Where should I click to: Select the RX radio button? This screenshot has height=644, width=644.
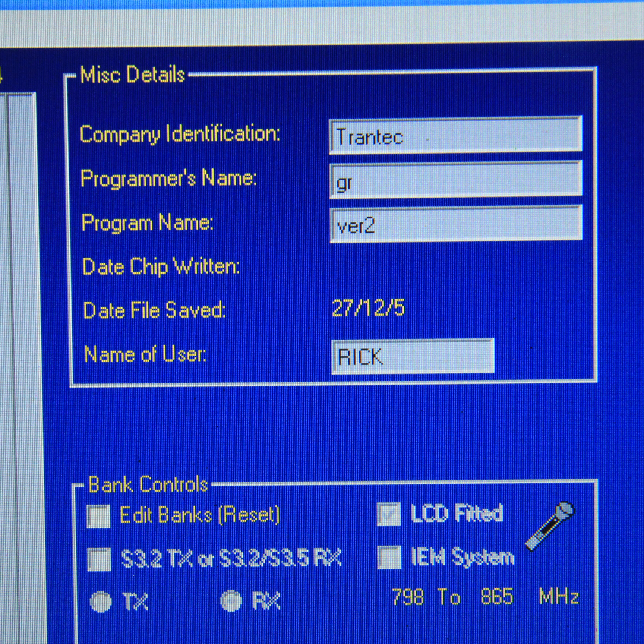231,600
